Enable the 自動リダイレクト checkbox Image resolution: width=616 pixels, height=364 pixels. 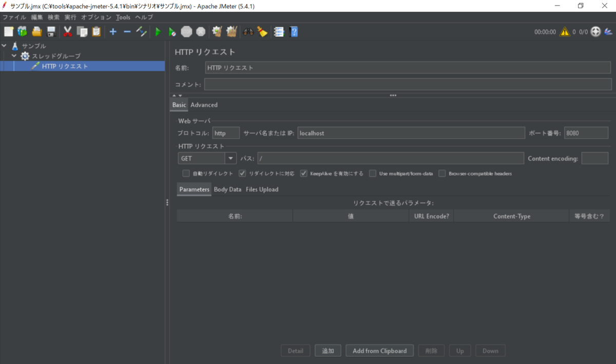click(186, 173)
